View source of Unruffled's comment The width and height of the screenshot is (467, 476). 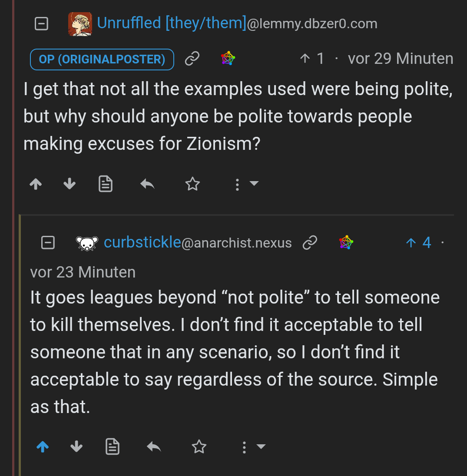coord(106,185)
